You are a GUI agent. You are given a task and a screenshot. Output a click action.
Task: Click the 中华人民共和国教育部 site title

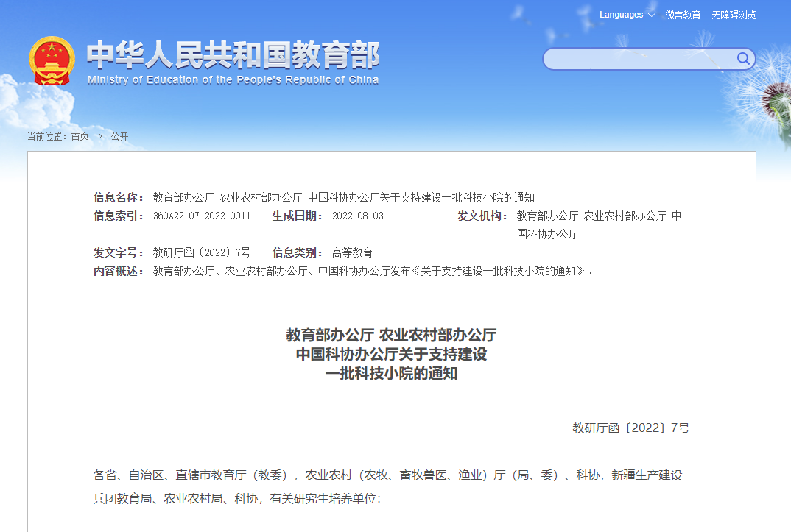click(x=233, y=55)
